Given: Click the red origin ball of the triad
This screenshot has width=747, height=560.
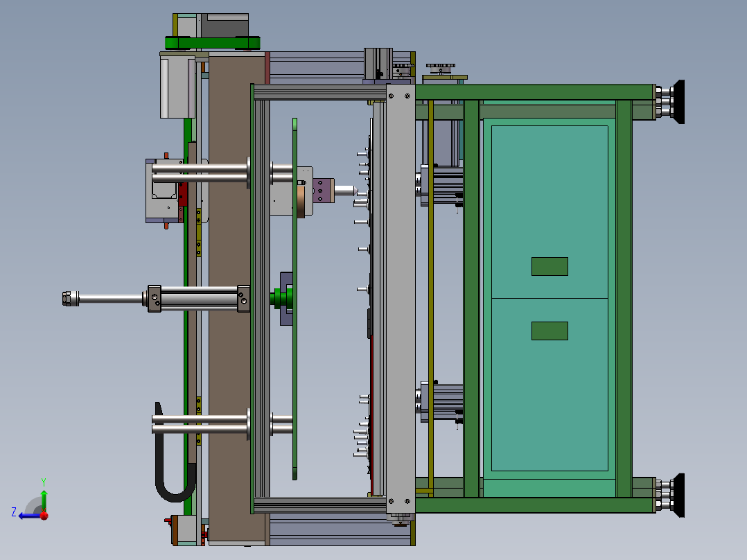Looking at the screenshot, I should coord(44,515).
